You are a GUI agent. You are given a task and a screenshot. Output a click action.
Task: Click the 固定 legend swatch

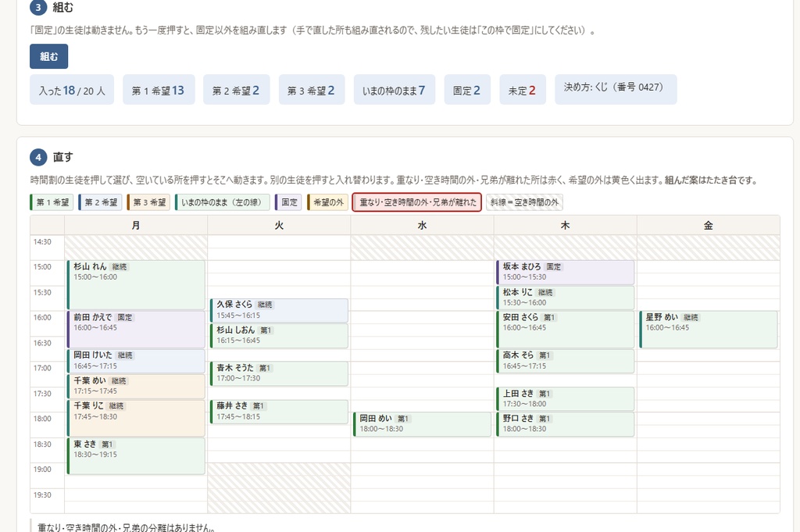pyautogui.click(x=288, y=202)
